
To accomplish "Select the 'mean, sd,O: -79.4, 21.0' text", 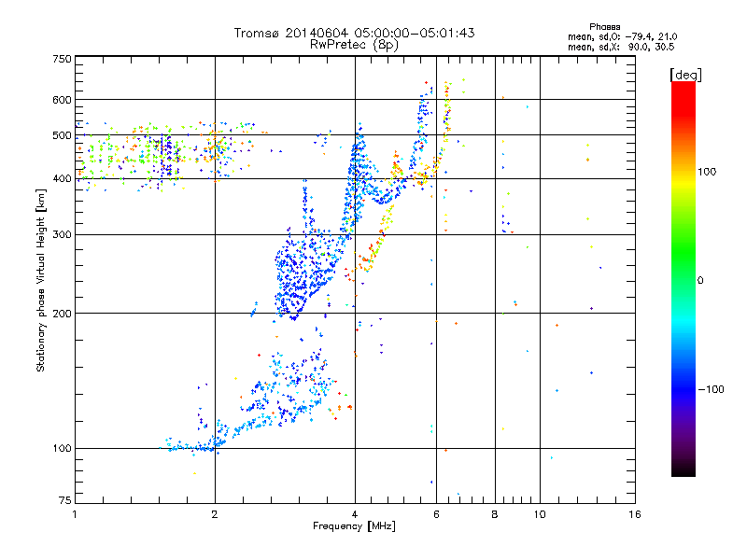I will click(x=622, y=36).
